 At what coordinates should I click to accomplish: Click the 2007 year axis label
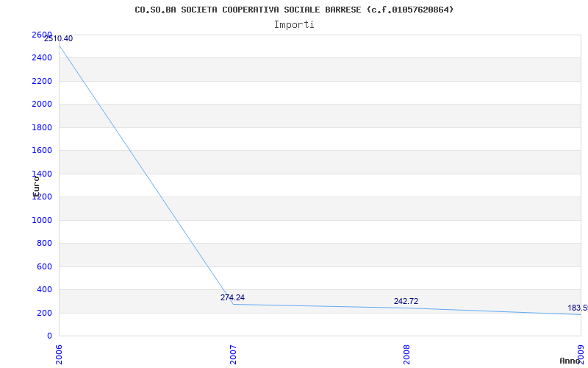pyautogui.click(x=233, y=355)
